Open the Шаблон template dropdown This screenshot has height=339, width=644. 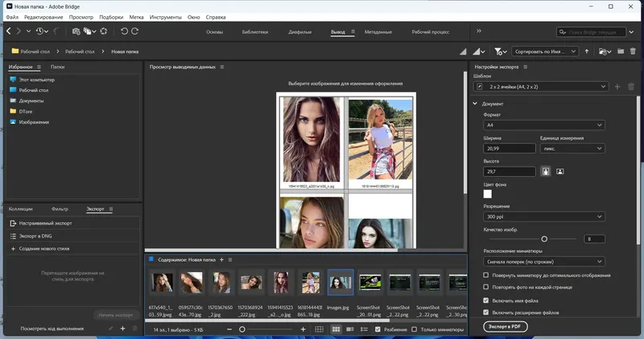click(541, 86)
